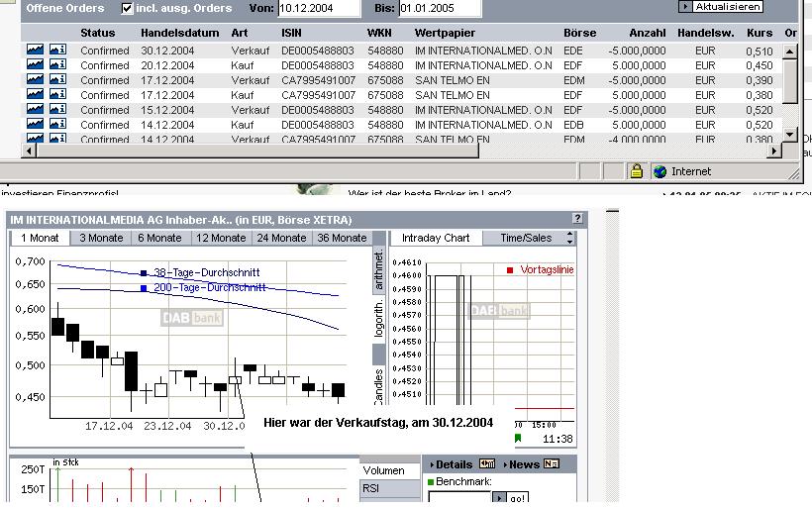Viewport: 812px width, 509px height.
Task: Open chart icon for 20.12.2004 Kauf order
Action: [36, 64]
